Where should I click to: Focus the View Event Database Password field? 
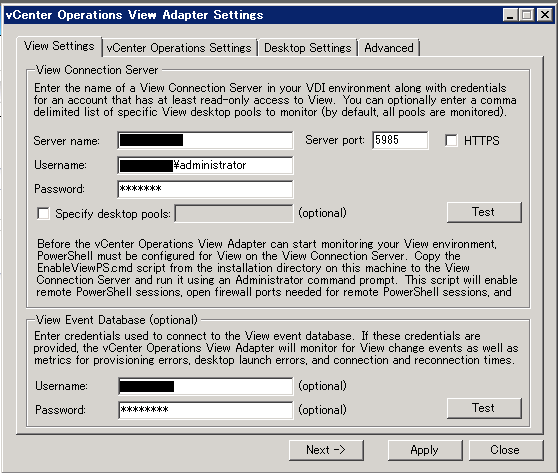tap(205, 410)
